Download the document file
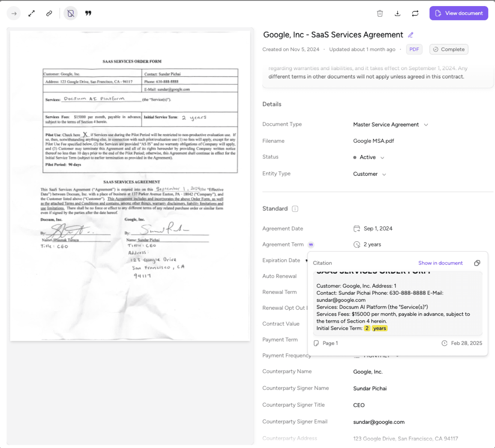This screenshot has width=495, height=448. [x=397, y=13]
